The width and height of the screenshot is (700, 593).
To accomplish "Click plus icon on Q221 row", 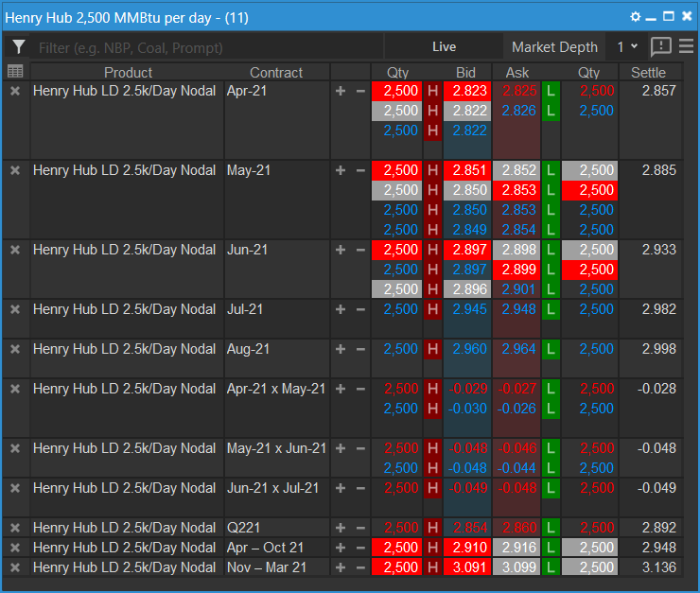I will point(341,528).
